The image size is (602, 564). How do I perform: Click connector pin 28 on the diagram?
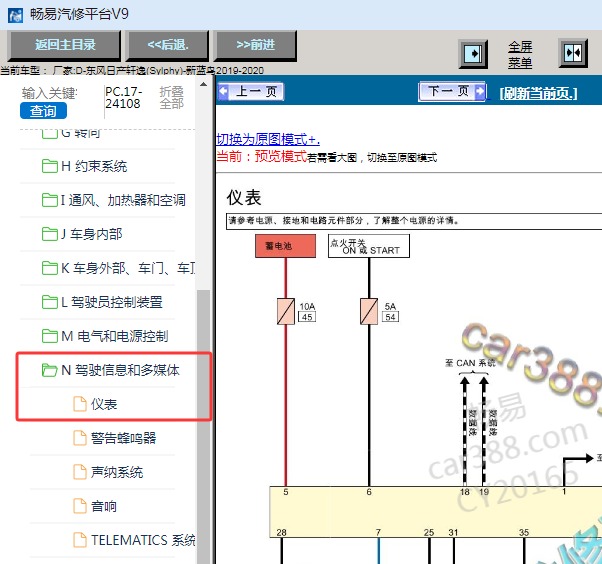tap(281, 533)
